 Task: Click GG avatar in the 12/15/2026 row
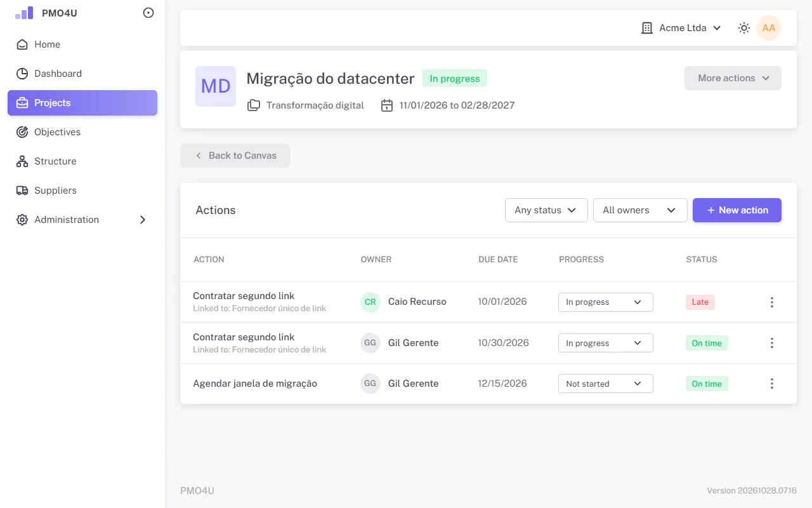pyautogui.click(x=370, y=384)
